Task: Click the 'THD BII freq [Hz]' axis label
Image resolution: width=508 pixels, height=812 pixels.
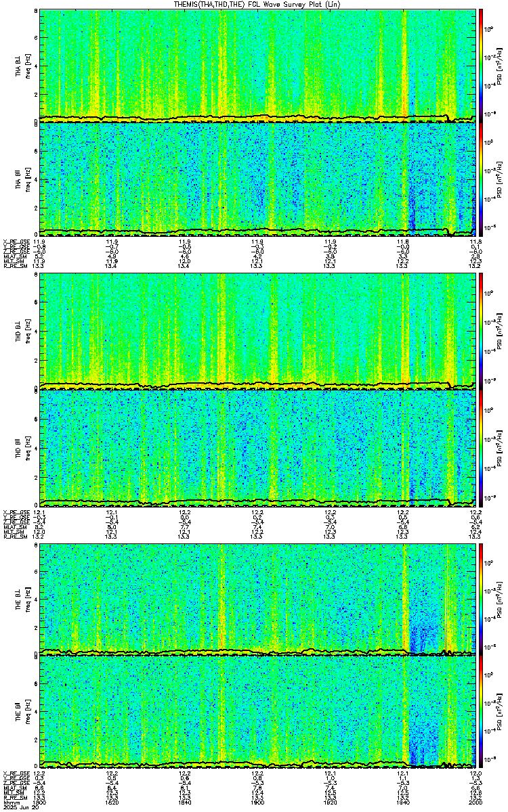Action: coord(22,449)
